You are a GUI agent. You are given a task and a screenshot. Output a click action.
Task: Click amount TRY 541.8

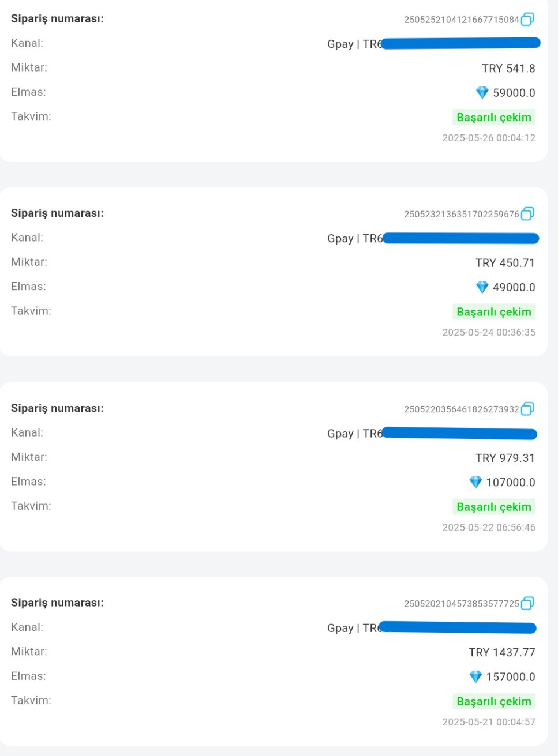point(508,69)
